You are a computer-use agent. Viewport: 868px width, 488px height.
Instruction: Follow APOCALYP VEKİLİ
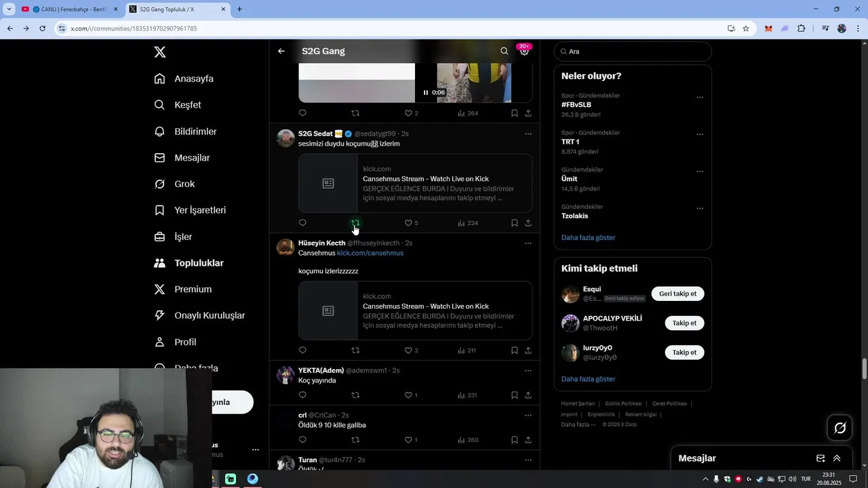coord(684,323)
